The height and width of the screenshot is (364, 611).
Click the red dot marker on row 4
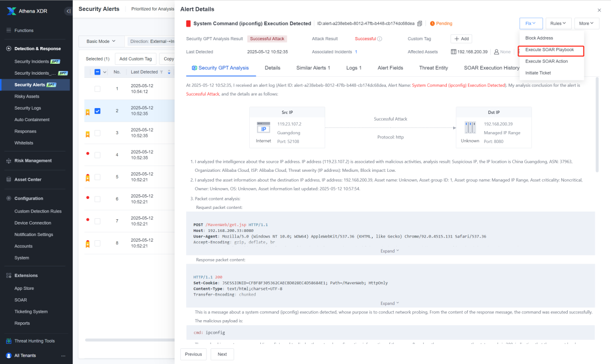coord(88,154)
